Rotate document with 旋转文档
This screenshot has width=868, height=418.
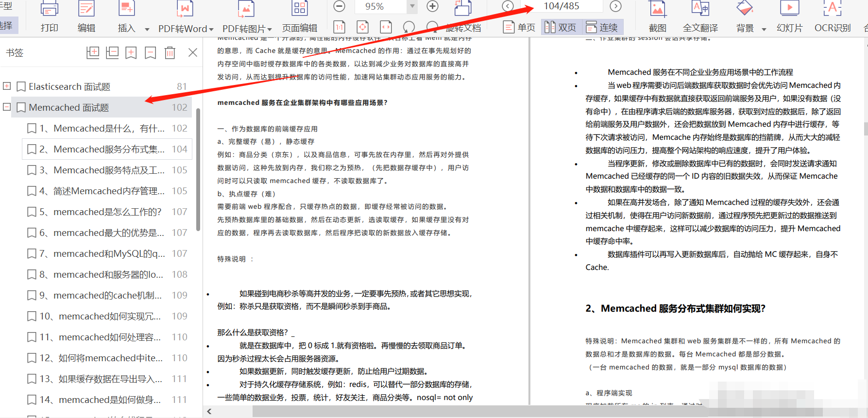point(463,17)
